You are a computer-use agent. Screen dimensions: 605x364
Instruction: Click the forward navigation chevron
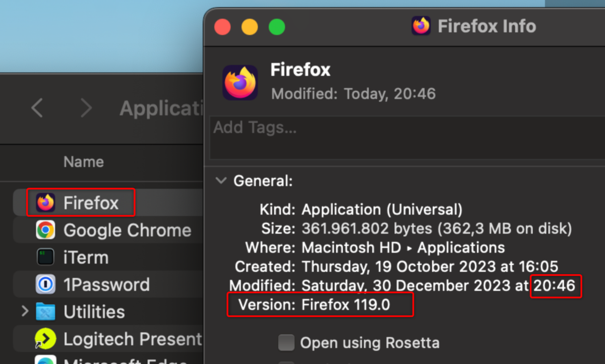click(x=86, y=108)
